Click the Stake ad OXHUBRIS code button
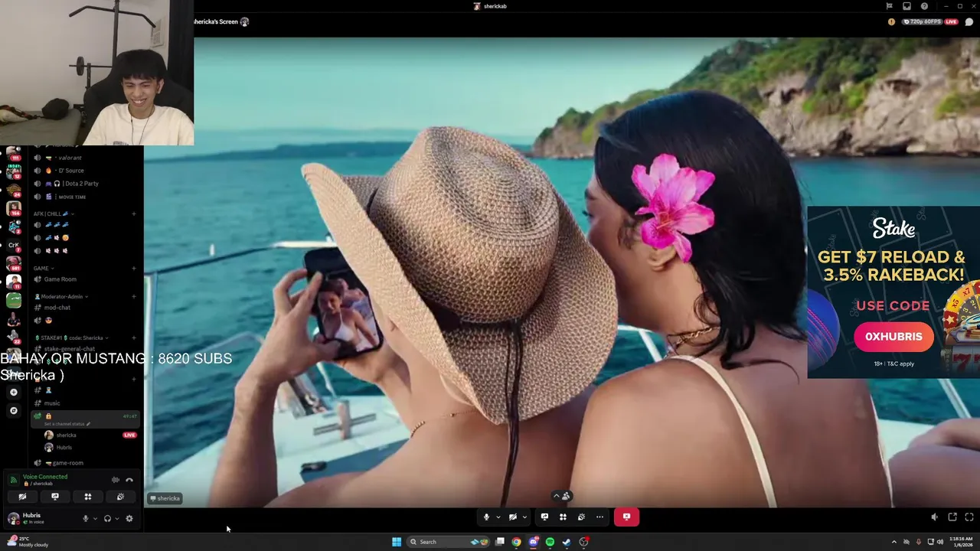This screenshot has height=551, width=980. coord(893,337)
